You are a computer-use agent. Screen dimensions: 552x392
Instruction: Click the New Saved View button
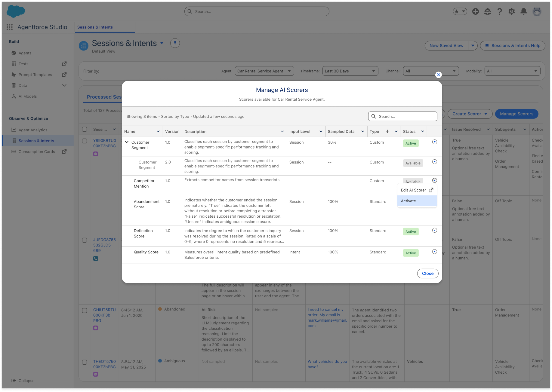446,46
